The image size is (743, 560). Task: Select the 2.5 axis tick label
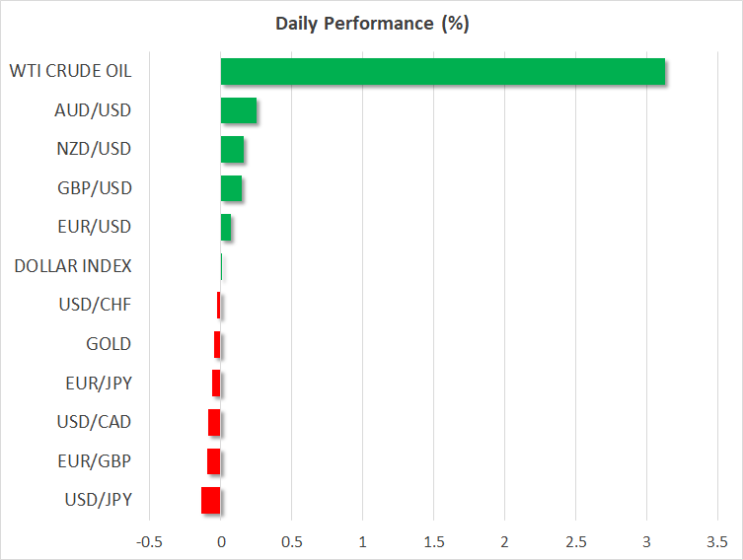tap(575, 541)
